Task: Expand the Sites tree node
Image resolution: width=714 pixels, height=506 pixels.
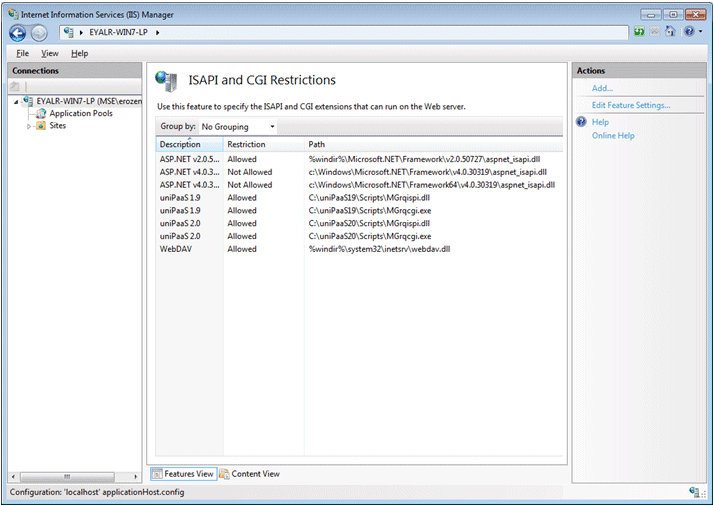Action: click(29, 126)
